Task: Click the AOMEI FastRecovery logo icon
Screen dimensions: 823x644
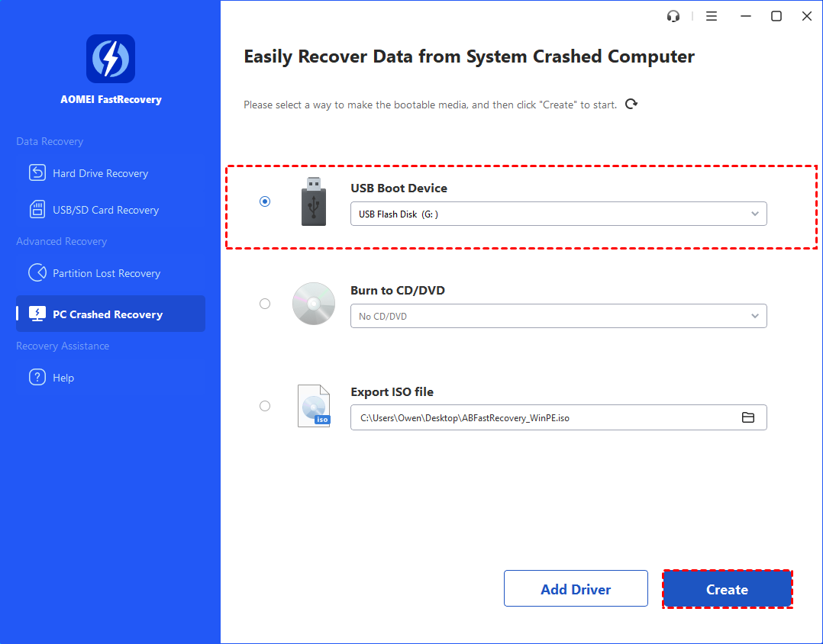Action: point(111,59)
